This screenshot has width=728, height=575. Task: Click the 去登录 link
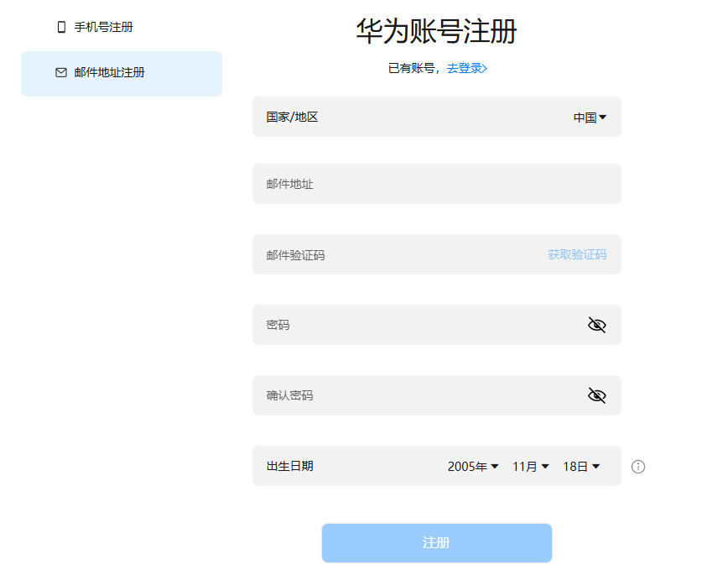pos(466,68)
